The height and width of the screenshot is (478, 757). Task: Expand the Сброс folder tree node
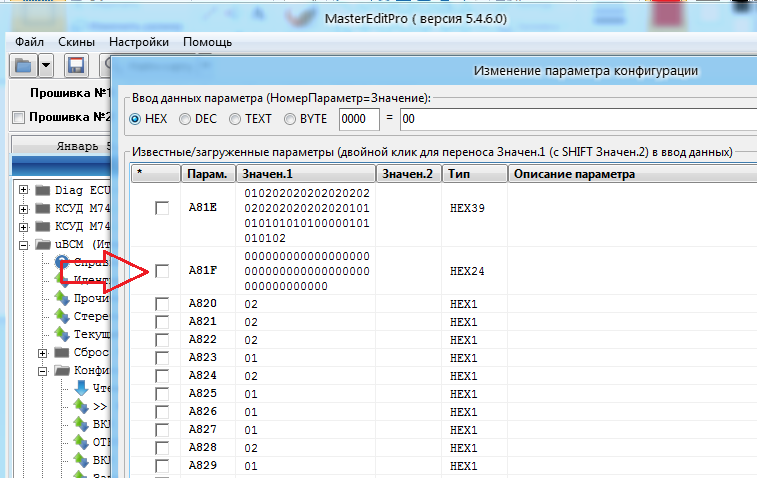tap(42, 353)
